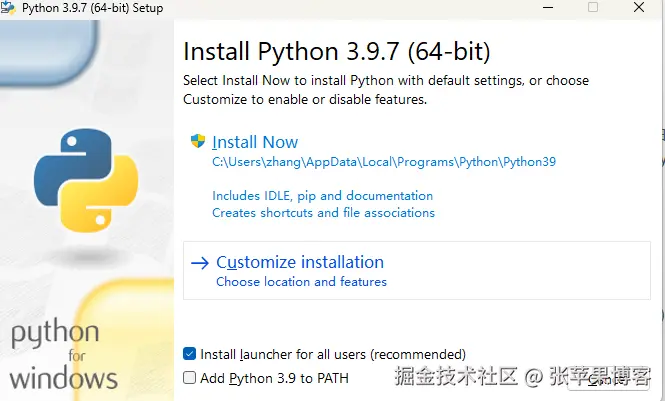The height and width of the screenshot is (401, 665).
Task: Click "Creates shortcuts and file associations" line
Action: click(323, 213)
